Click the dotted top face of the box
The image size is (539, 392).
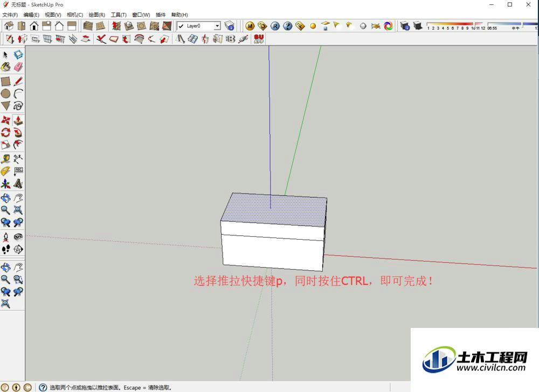[x=274, y=209]
